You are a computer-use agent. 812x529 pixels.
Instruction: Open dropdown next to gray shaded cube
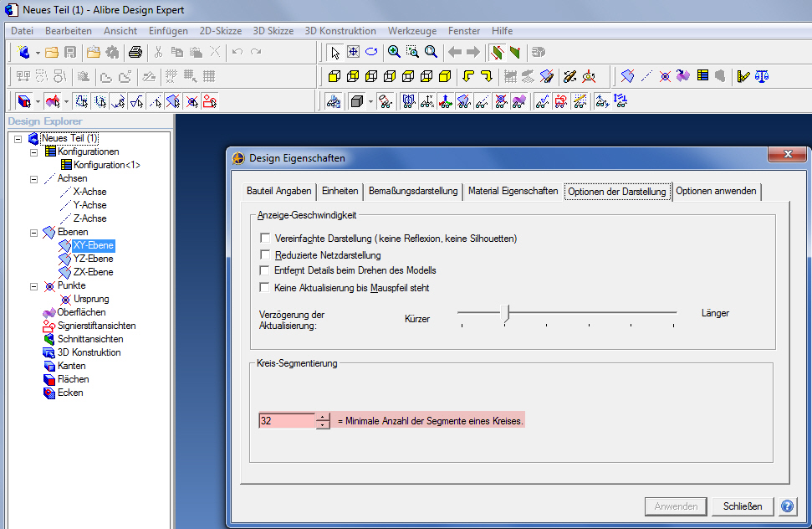[370, 101]
